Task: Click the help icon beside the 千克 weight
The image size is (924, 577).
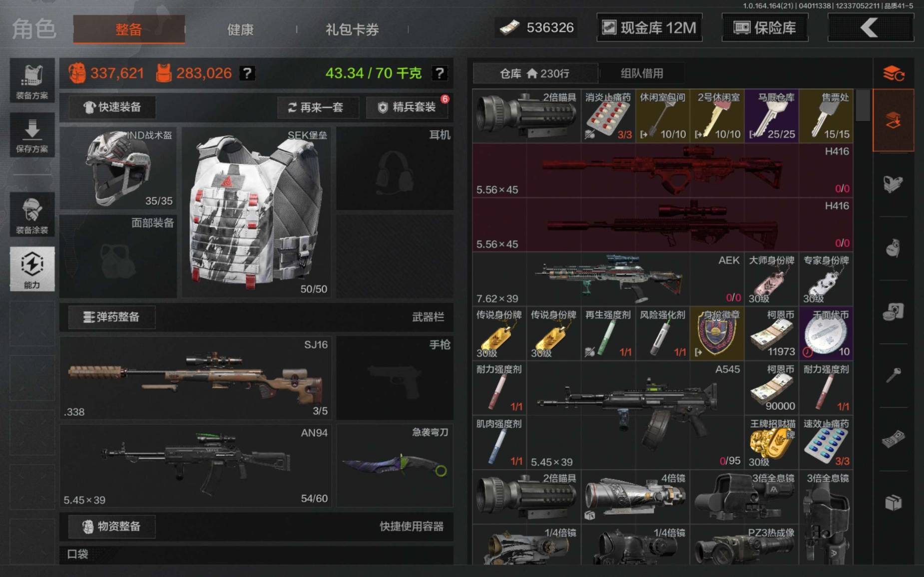Action: click(x=440, y=73)
